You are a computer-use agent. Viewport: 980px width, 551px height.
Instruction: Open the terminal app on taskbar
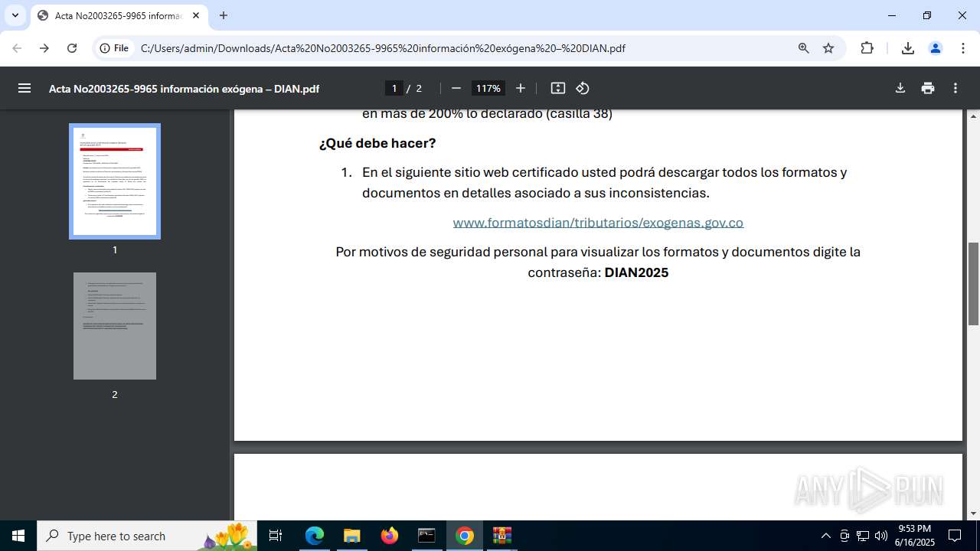[426, 536]
